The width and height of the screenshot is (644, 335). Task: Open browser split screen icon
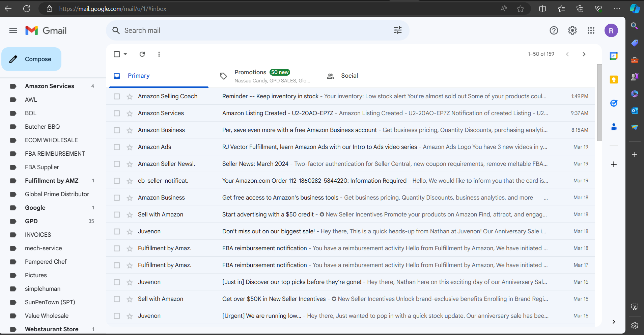click(x=542, y=9)
